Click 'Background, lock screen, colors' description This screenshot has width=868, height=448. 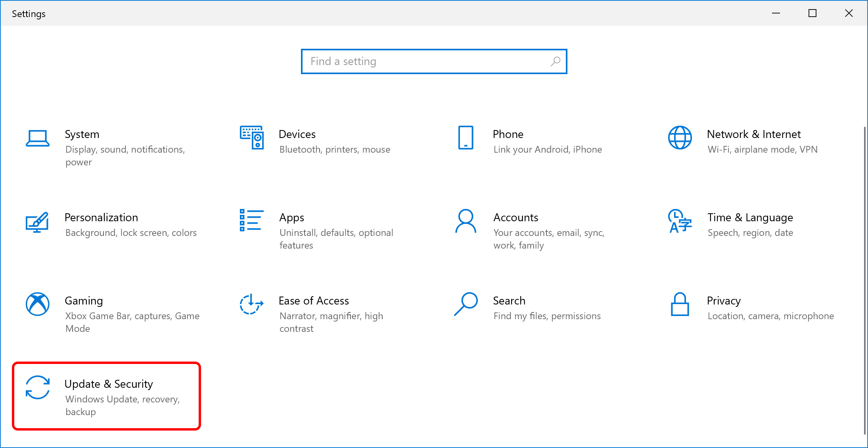point(131,233)
